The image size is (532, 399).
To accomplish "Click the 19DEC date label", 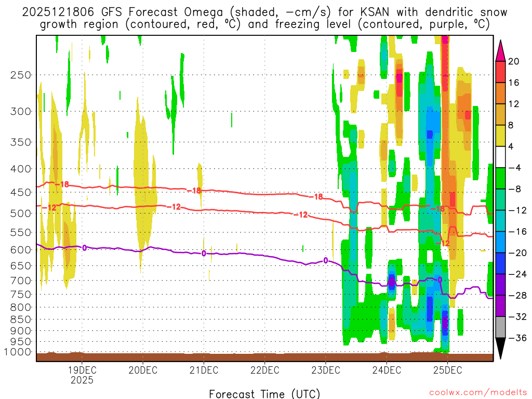I will (x=82, y=370).
